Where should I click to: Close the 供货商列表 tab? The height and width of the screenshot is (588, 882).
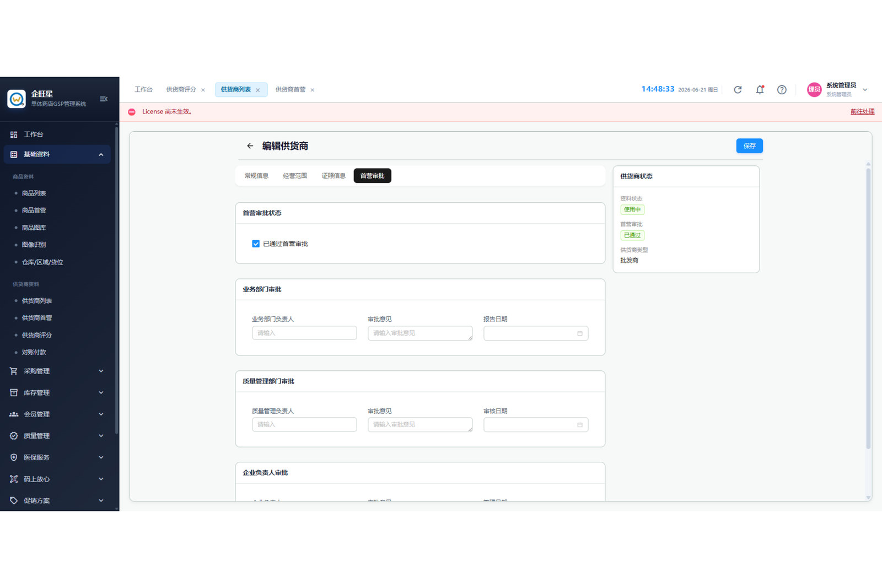point(258,90)
